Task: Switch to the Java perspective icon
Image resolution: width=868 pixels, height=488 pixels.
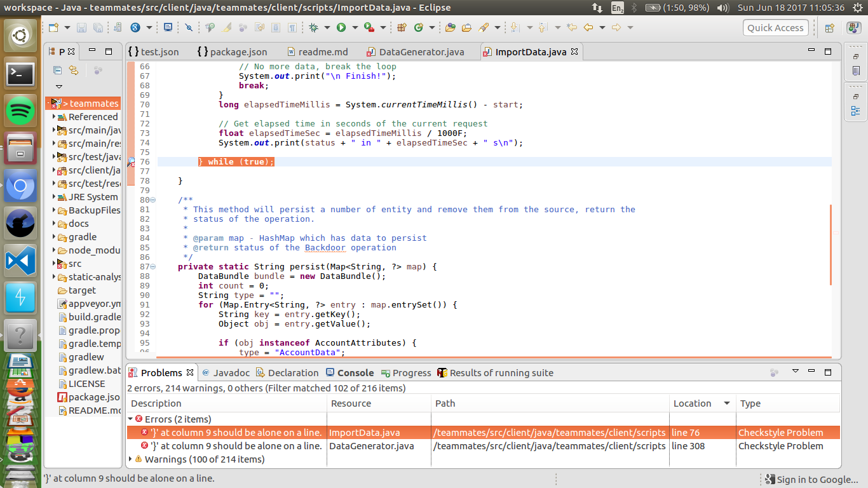Action: [x=854, y=28]
